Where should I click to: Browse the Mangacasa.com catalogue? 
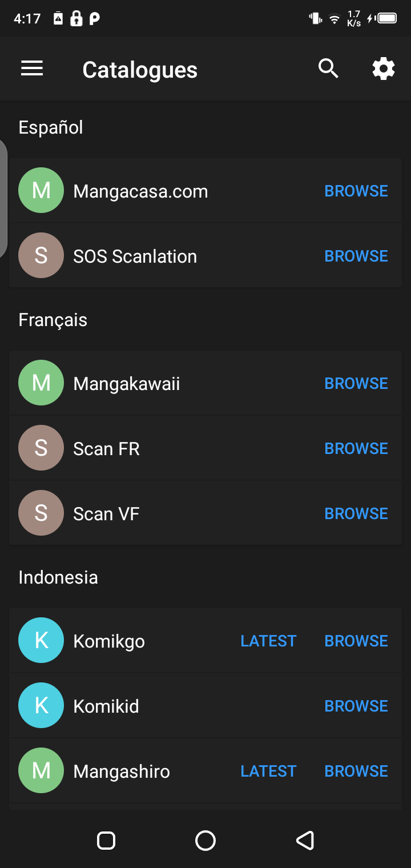[356, 191]
